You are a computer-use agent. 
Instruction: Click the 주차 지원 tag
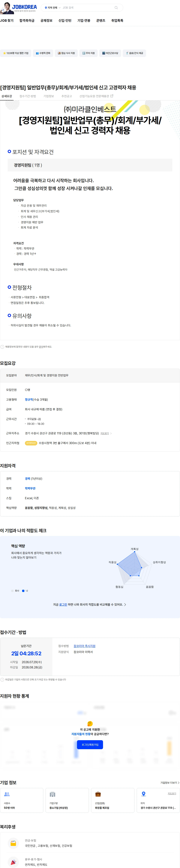click(89, 53)
